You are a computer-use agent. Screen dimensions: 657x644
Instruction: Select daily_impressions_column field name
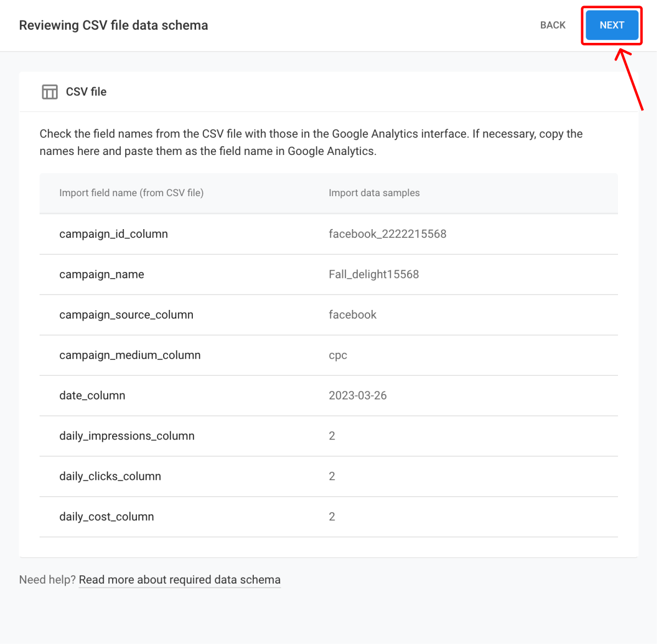(126, 436)
